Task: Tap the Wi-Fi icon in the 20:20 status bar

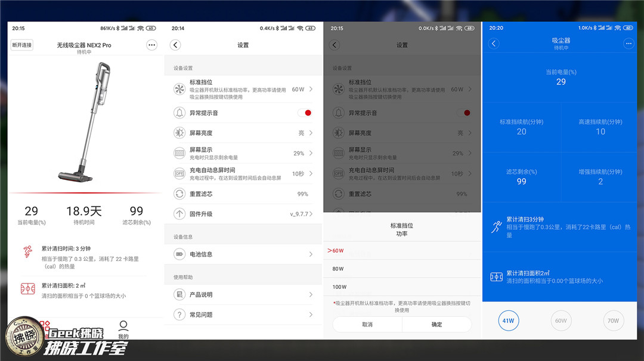Action: point(618,28)
